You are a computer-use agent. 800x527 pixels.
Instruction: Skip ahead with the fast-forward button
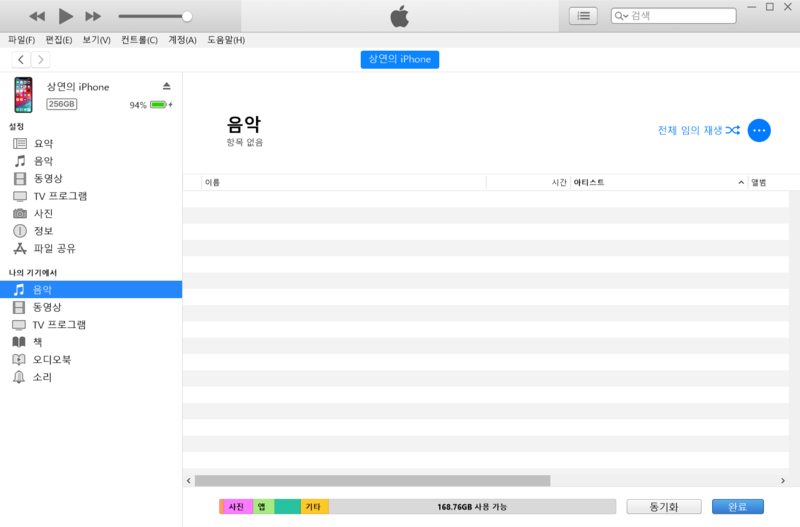[93, 16]
